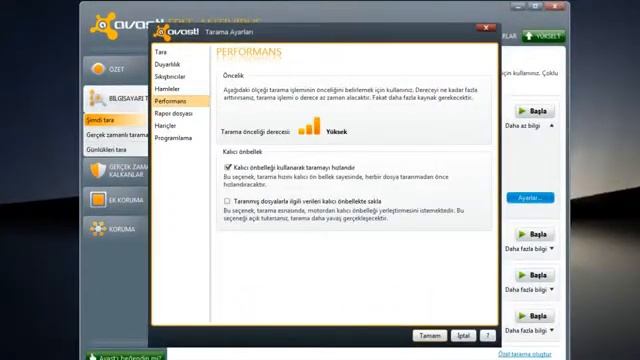Select Şimdi tara in main sidebar
The width and height of the screenshot is (640, 360).
point(116,120)
